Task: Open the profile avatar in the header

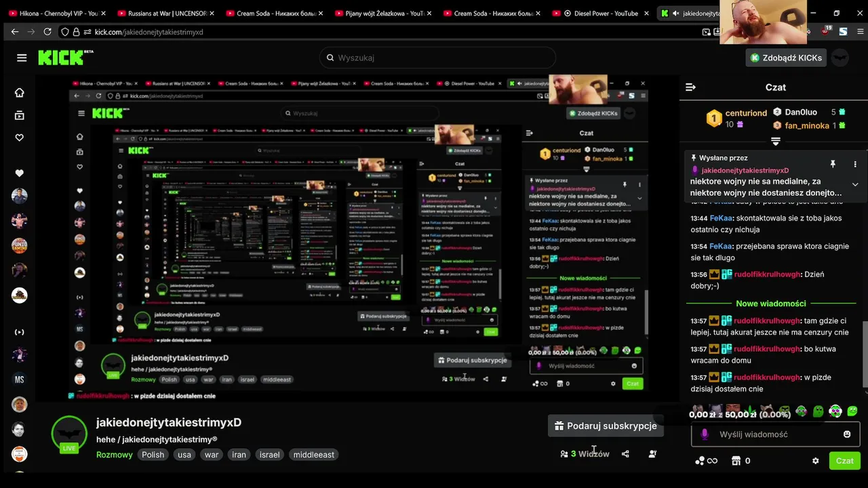Action: (840, 58)
